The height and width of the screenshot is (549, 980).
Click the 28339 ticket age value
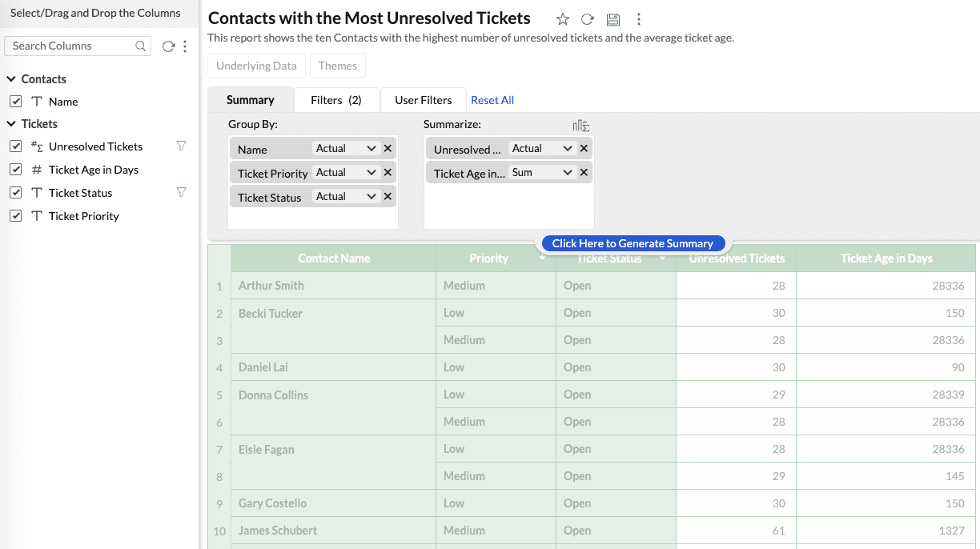point(948,395)
